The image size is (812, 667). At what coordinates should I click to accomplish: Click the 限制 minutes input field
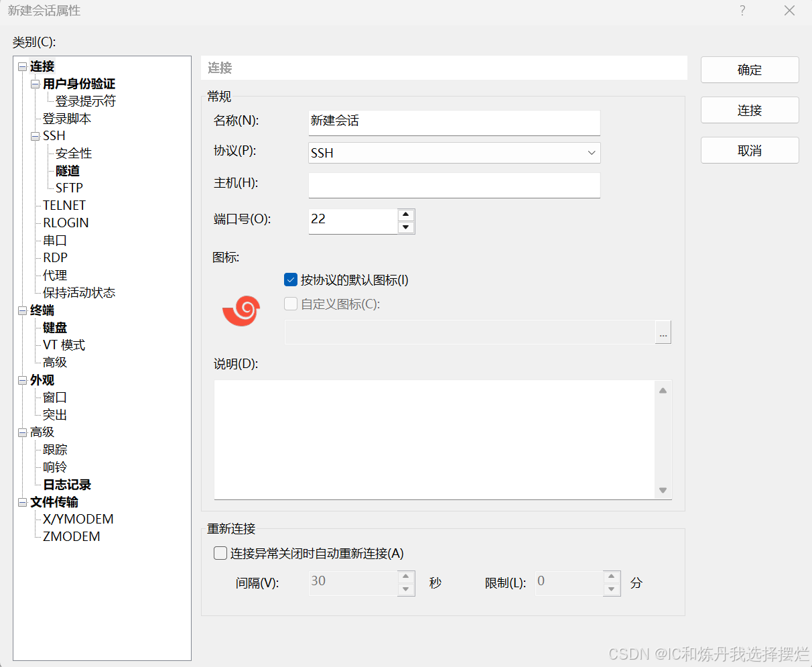pyautogui.click(x=569, y=583)
